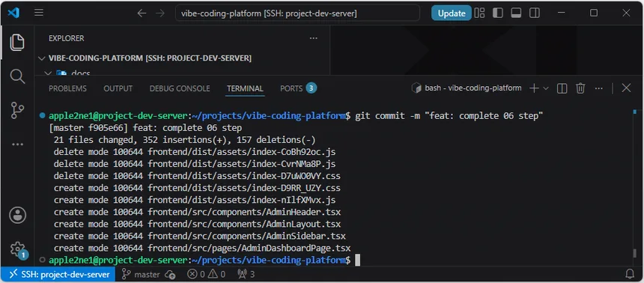This screenshot has height=283, width=644.
Task: Click the SSH: project-dev-server remote indicator
Action: coord(58,274)
